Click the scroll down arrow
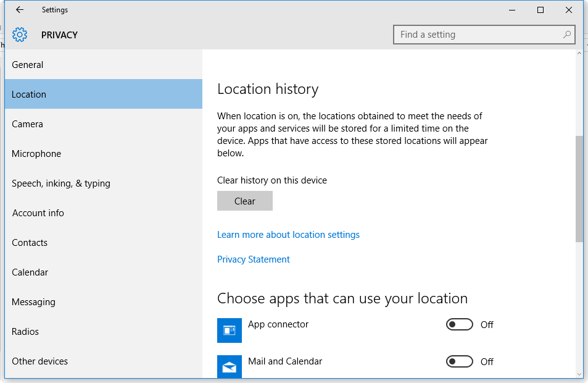This screenshot has height=383, width=588. 579,374
